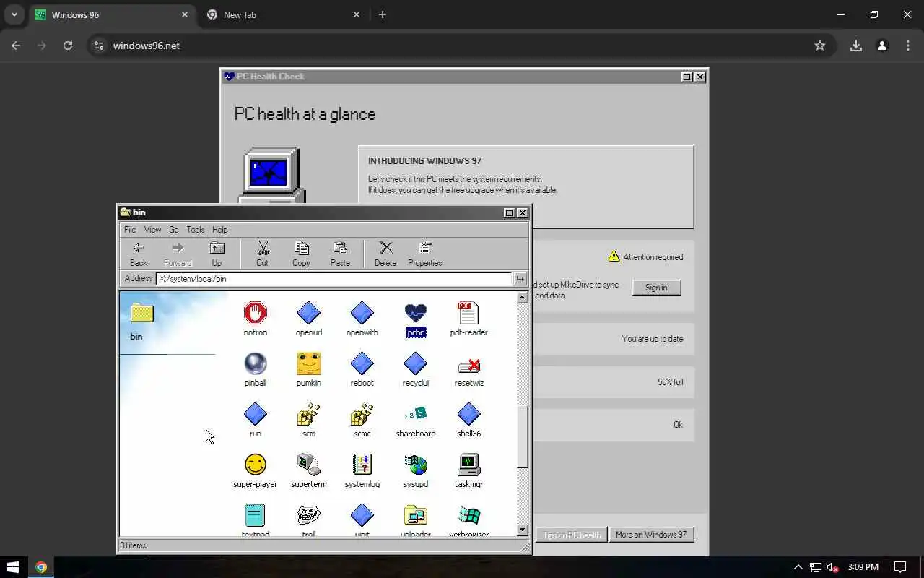Open Chrome downloads icon

855,46
